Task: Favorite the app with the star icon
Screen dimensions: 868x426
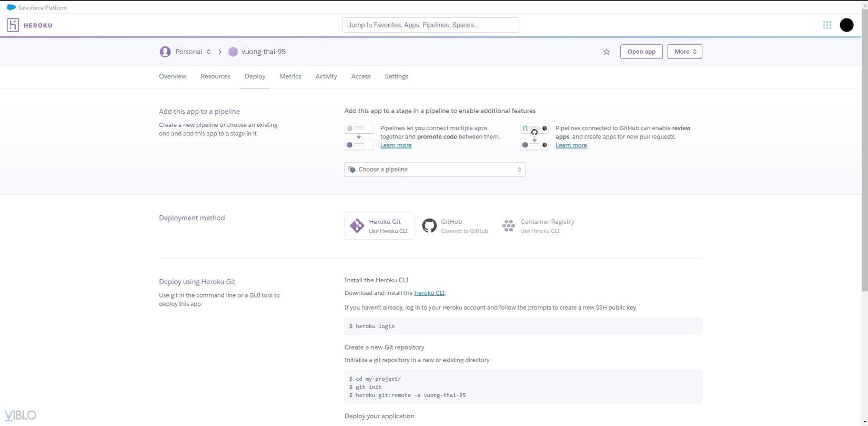Action: pyautogui.click(x=607, y=52)
